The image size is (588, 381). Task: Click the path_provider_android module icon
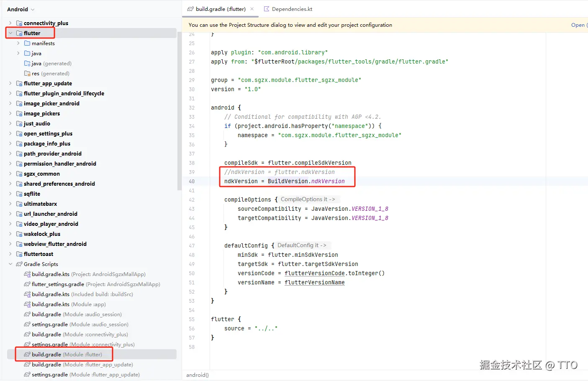pos(19,153)
